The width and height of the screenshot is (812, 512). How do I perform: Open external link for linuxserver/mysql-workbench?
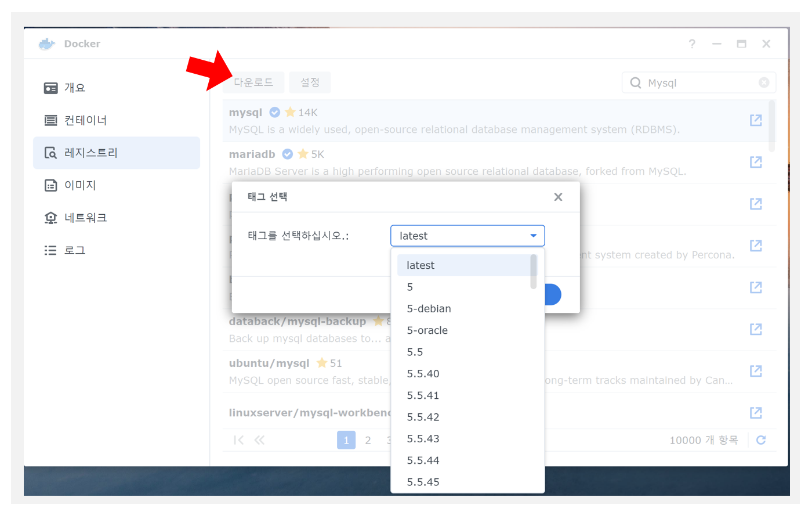tap(756, 413)
